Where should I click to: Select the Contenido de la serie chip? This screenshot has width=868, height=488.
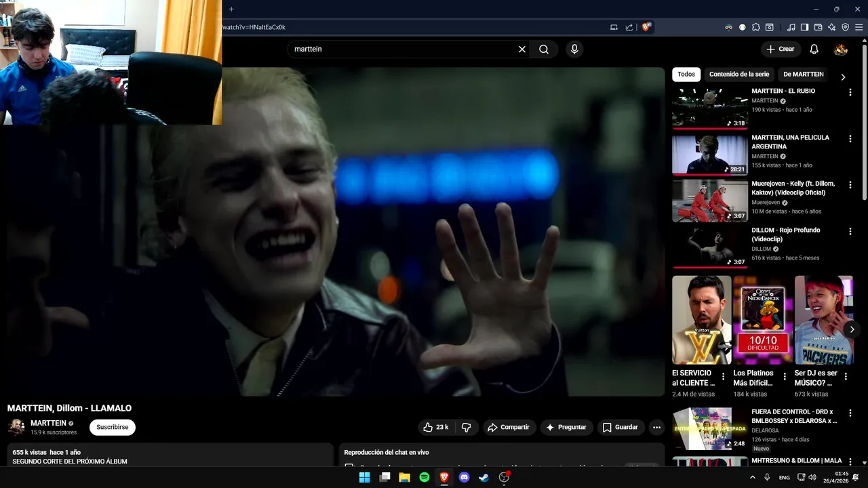click(739, 75)
